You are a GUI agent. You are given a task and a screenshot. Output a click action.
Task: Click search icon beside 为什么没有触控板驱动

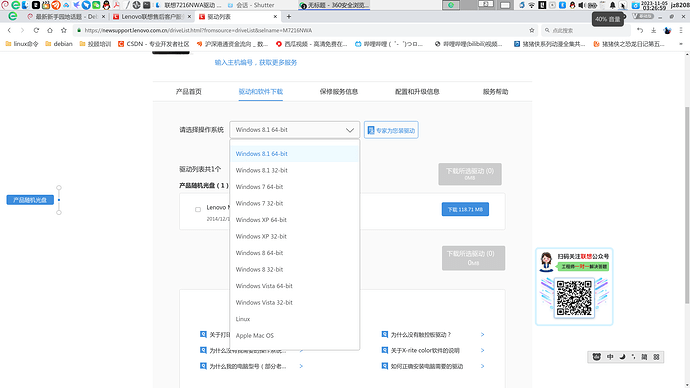click(x=385, y=334)
